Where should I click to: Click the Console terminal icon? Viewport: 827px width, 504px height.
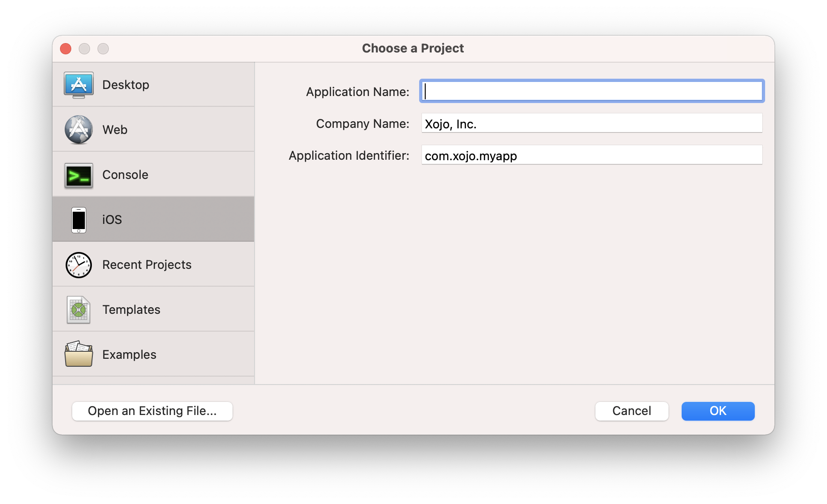(x=79, y=175)
